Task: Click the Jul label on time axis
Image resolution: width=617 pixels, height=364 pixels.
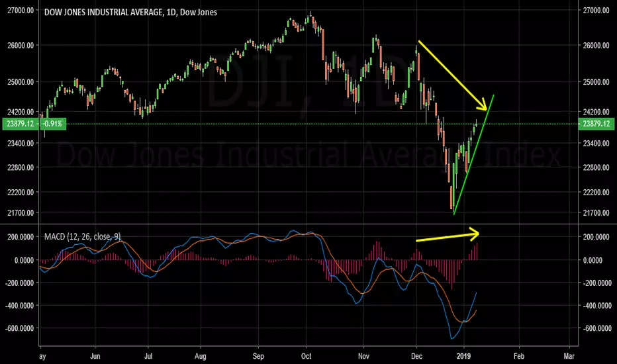Action: tap(148, 356)
